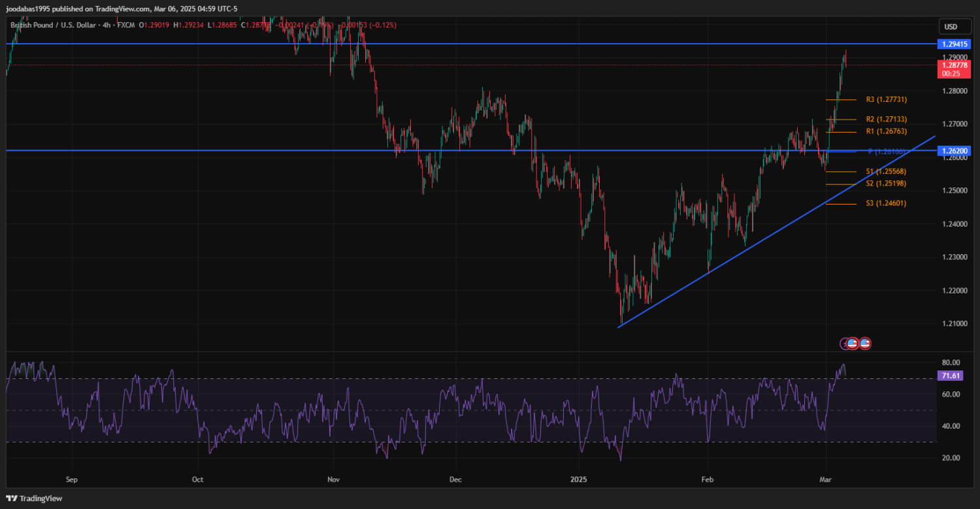The height and width of the screenshot is (509, 980).
Task: Click the purple RSI value label 71.61
Action: [950, 376]
